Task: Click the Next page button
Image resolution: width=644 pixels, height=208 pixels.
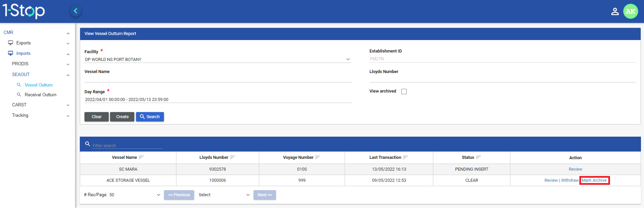Action: pos(265,195)
